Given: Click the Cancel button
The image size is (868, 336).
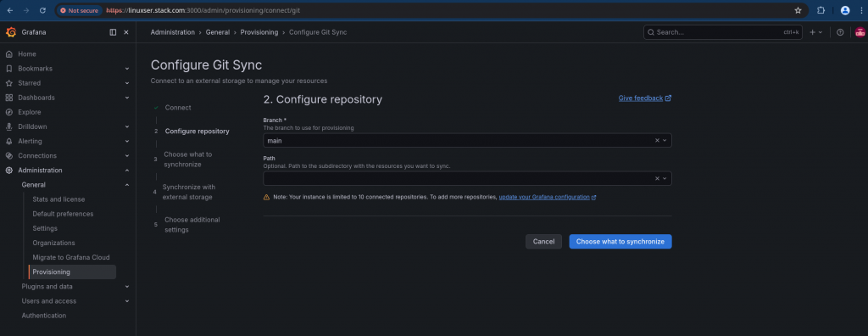Looking at the screenshot, I should click(543, 241).
